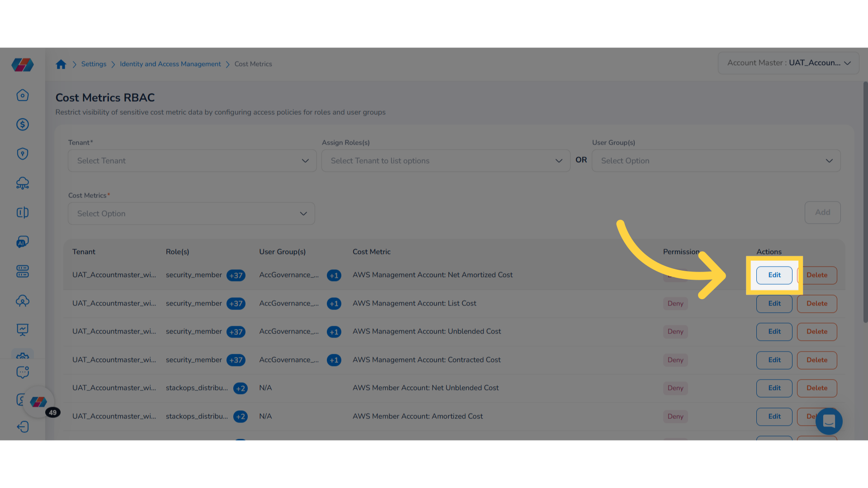The image size is (868, 488).
Task: Click +2 badge in Net Unblended Cost row
Action: point(241,389)
